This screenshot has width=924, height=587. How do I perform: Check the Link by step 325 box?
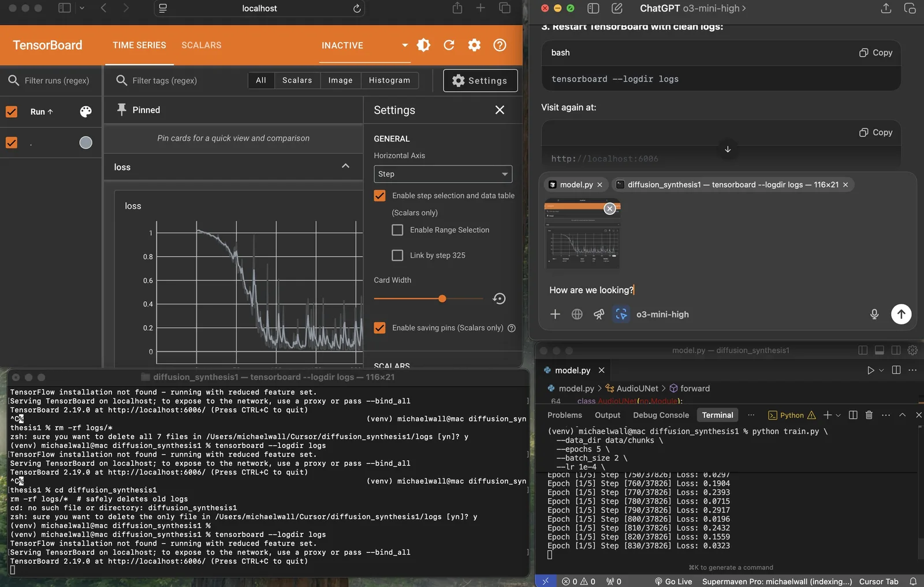pyautogui.click(x=397, y=255)
